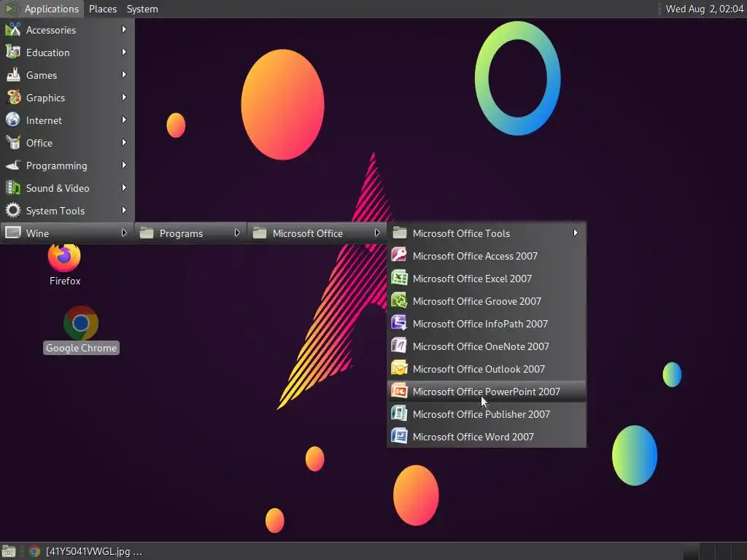This screenshot has width=747, height=560.
Task: Launch Microsoft Office Excel 2007
Action: tap(487, 279)
